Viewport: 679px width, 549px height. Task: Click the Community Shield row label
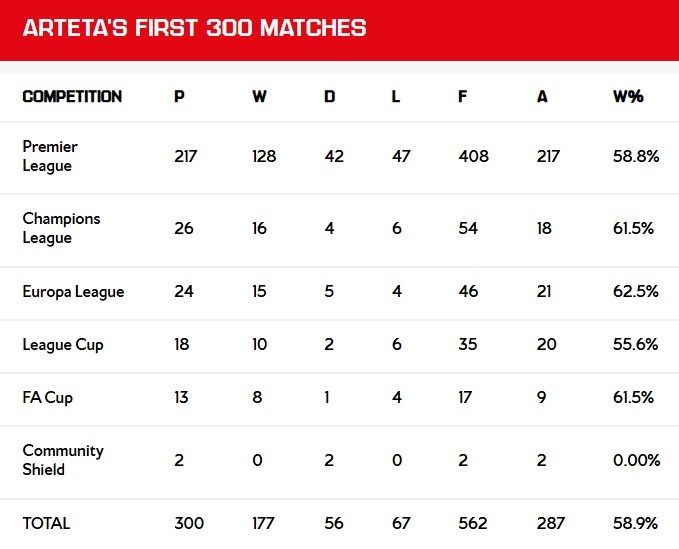pyautogui.click(x=62, y=460)
